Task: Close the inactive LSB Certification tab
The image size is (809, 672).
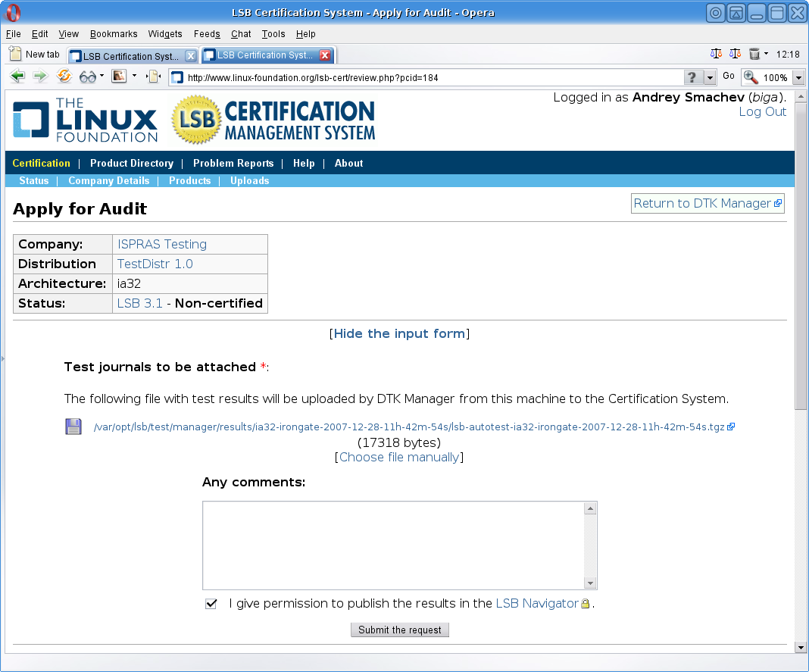Action: pos(191,56)
